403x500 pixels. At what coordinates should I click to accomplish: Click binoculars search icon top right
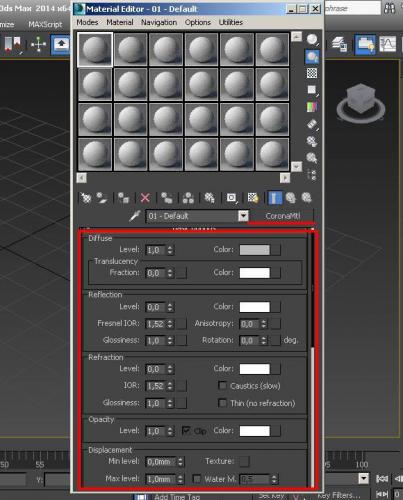[389, 8]
